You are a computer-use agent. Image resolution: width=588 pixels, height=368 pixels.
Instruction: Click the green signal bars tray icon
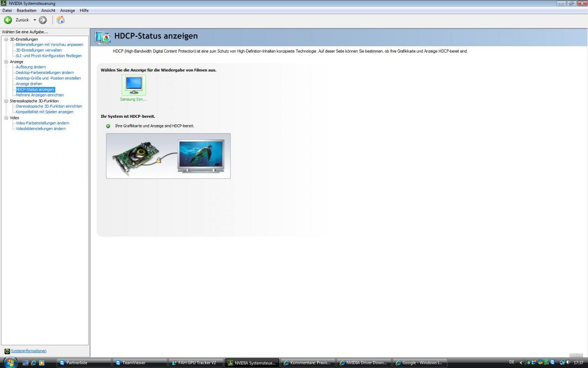(546, 362)
